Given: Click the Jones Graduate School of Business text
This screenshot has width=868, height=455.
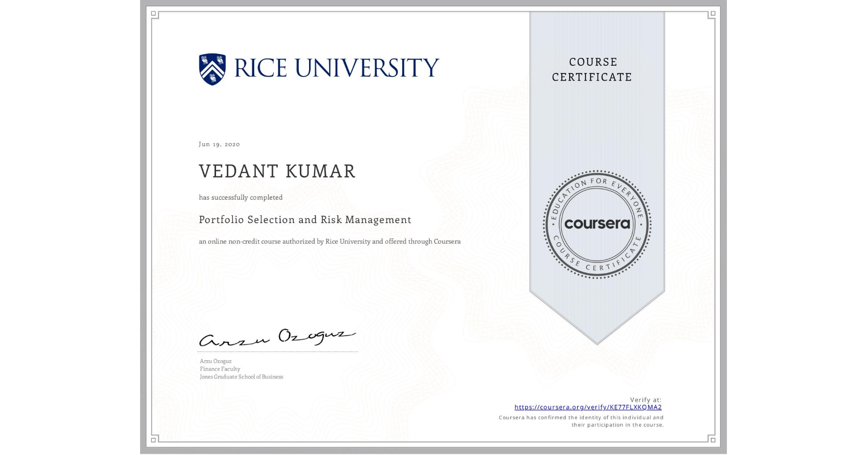Looking at the screenshot, I should (x=241, y=377).
